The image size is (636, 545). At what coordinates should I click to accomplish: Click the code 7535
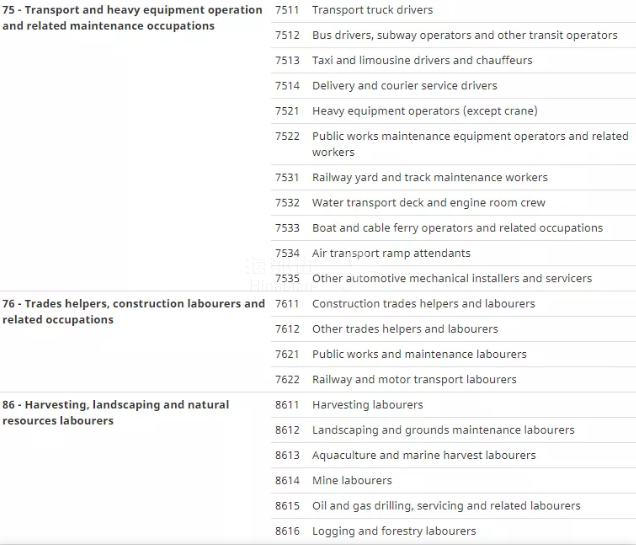pyautogui.click(x=287, y=279)
